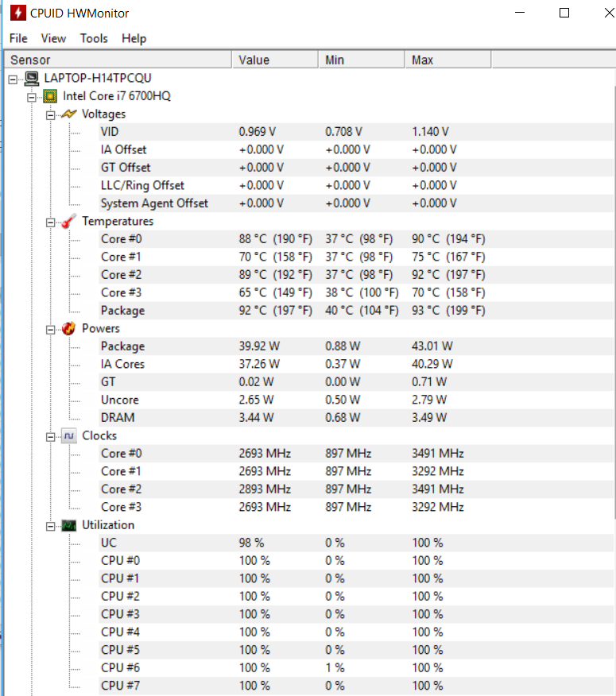Select the Temperatures label
The height and width of the screenshot is (696, 616).
click(118, 221)
